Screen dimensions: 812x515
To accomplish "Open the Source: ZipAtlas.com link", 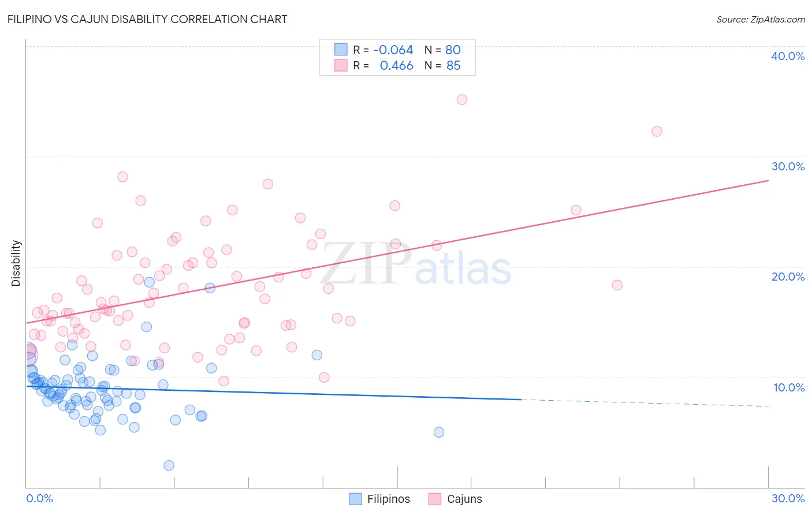I will tap(761, 19).
